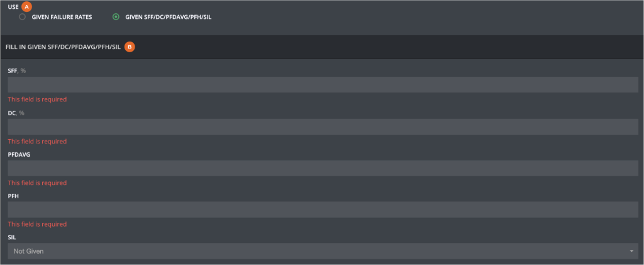Click the SIL dropdown arrow icon
The image size is (644, 265).
pyautogui.click(x=631, y=251)
